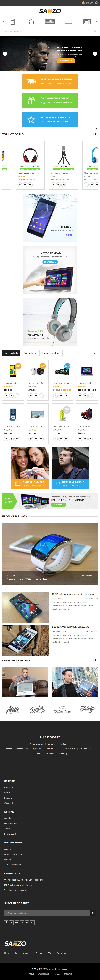
Task: Open the settings gear in the header
Action: 96,3
